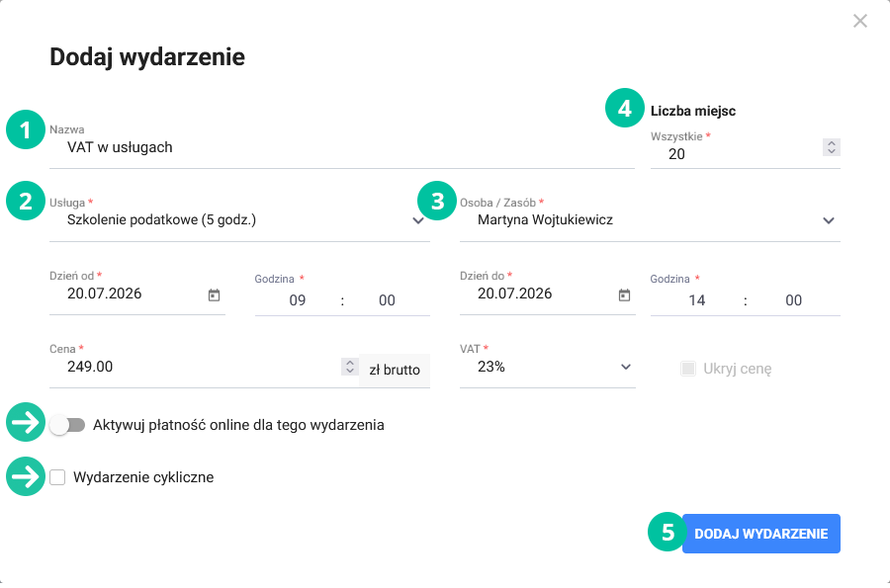Open the calendar picker for Dzień od
This screenshot has width=890, height=588.
pos(214,294)
